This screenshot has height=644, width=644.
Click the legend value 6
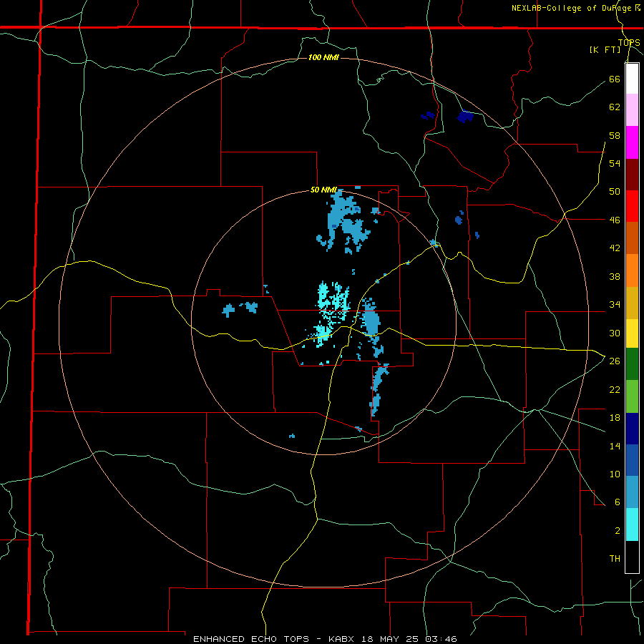tap(617, 502)
